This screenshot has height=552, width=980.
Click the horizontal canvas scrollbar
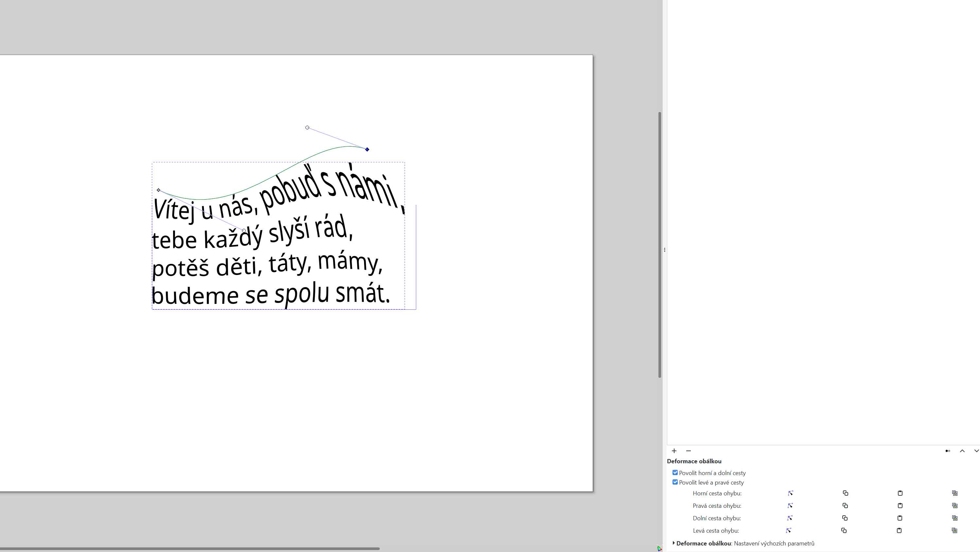click(190, 549)
